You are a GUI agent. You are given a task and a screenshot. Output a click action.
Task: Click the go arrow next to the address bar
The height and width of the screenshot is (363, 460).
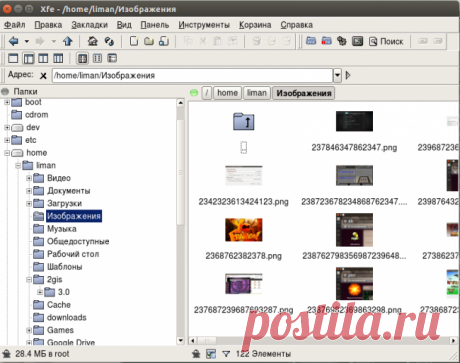[x=348, y=75]
